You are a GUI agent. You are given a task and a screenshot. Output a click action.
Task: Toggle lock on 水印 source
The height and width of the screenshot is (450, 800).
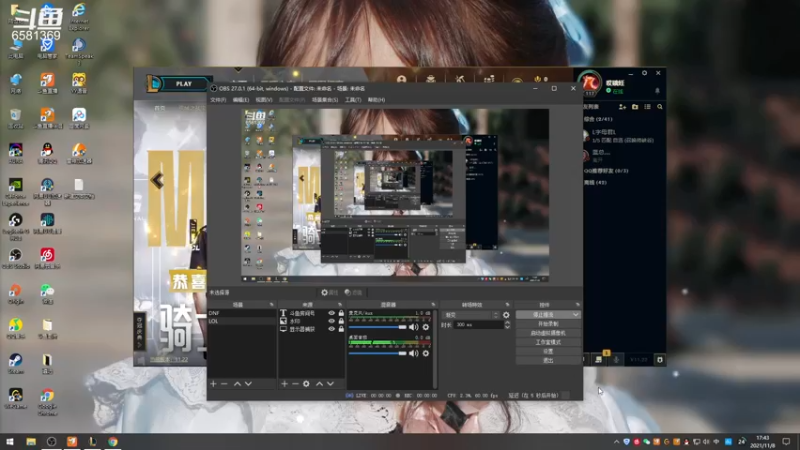341,321
